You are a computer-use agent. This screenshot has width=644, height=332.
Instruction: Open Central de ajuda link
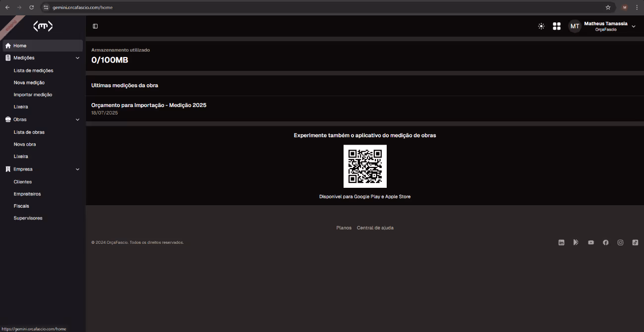pyautogui.click(x=375, y=228)
